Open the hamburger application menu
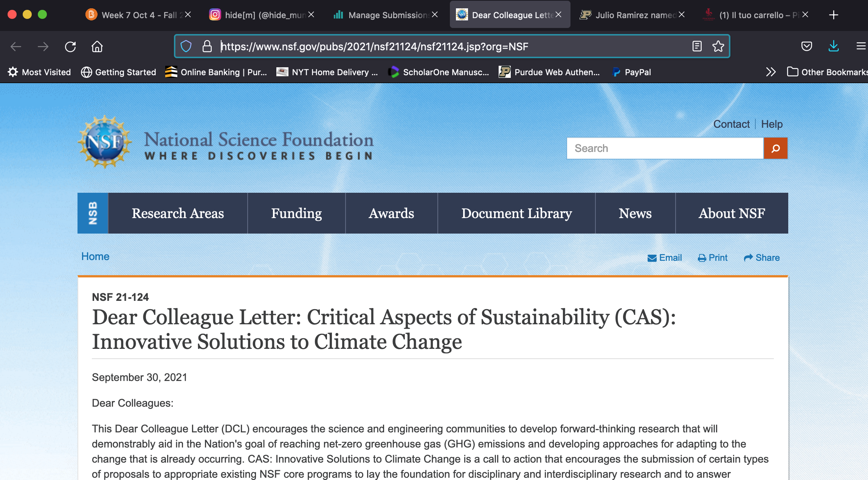 [861, 46]
